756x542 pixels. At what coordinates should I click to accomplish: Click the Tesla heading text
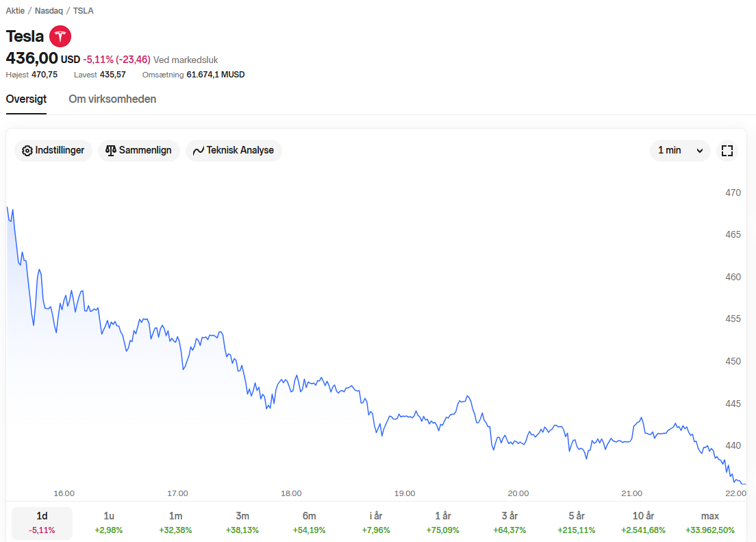[x=25, y=36]
